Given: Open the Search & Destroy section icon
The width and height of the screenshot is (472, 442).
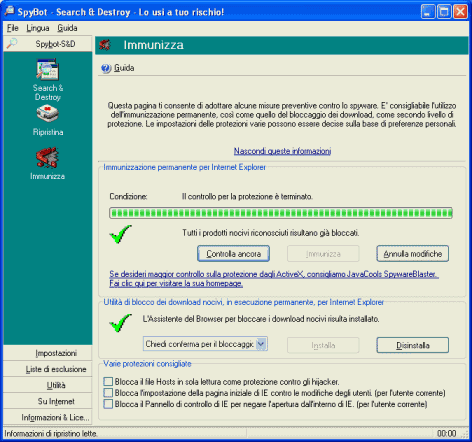Looking at the screenshot, I should tap(48, 69).
